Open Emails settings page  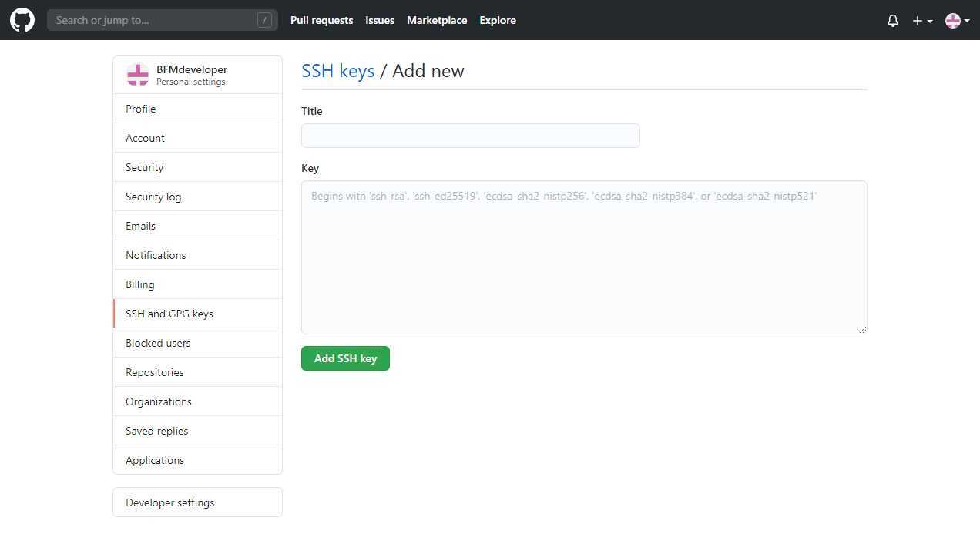click(197, 226)
